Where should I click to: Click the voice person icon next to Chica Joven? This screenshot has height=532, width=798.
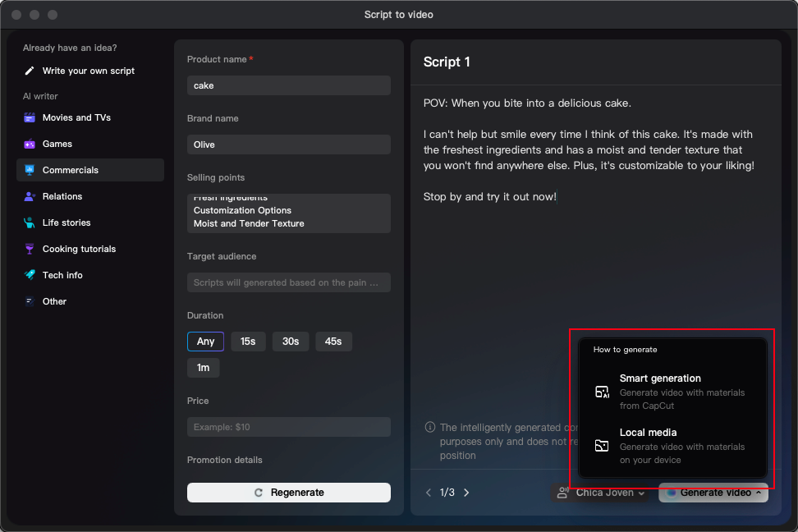coord(563,493)
